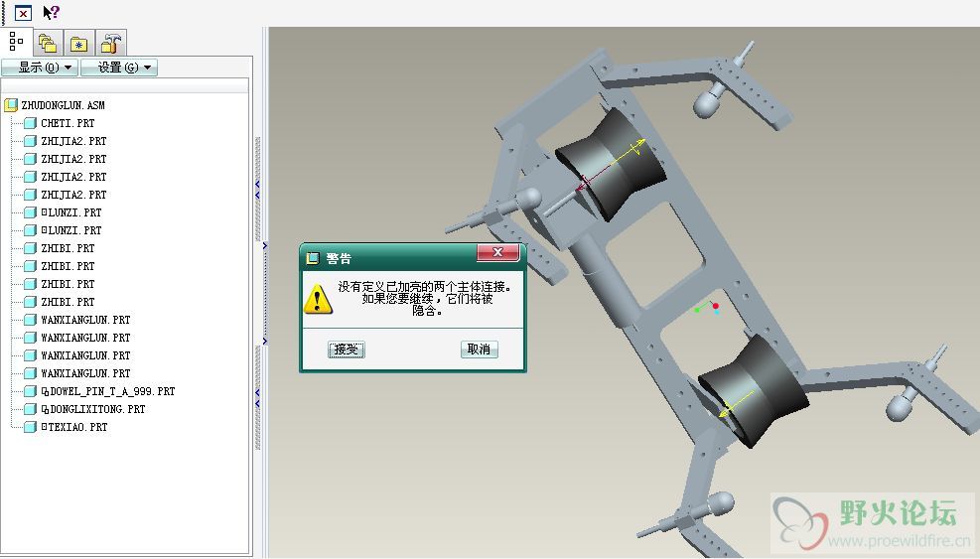Switch to the Model Tree navigator tab
980x559 pixels.
point(16,43)
